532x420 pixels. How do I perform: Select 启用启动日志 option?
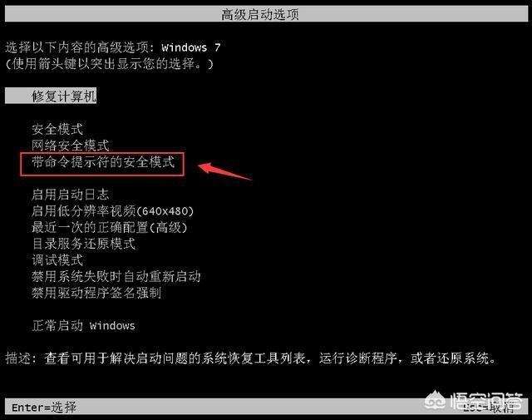(70, 195)
